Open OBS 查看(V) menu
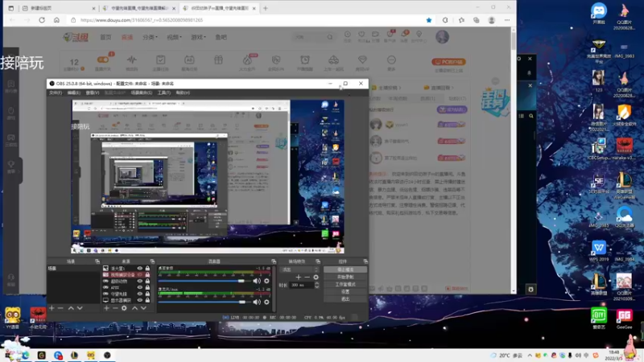 93,93
